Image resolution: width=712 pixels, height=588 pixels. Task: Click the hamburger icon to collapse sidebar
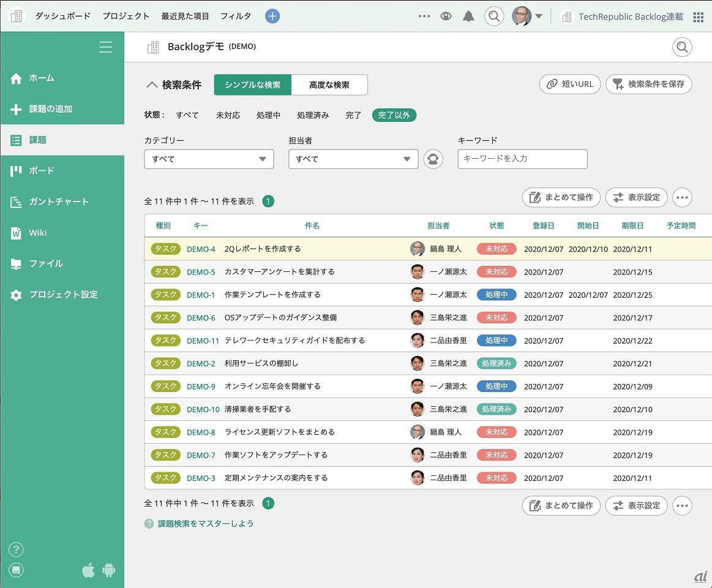tap(106, 47)
